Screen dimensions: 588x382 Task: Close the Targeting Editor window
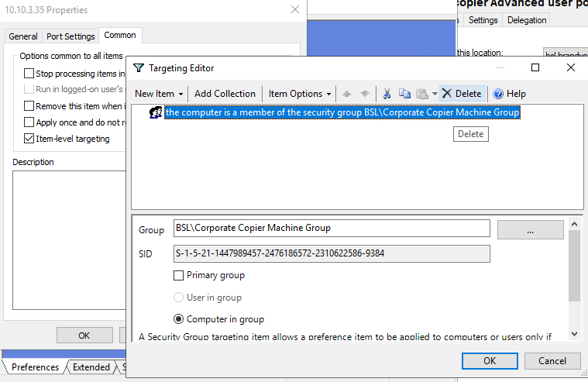click(571, 67)
